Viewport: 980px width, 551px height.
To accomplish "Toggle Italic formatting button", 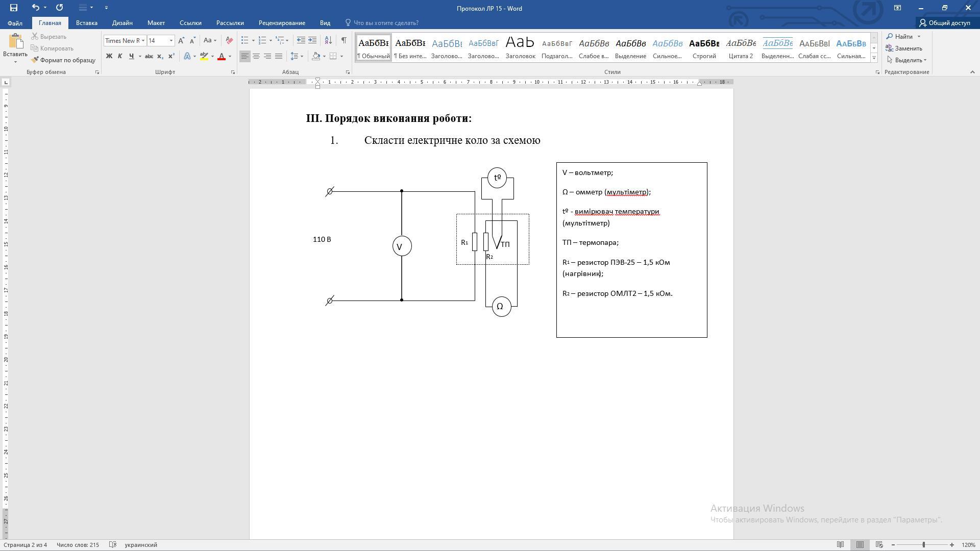I will (120, 56).
